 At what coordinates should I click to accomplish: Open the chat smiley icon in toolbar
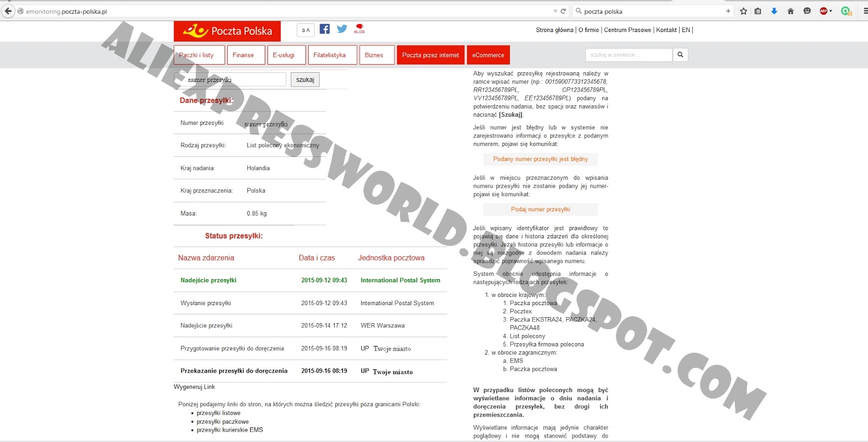coord(807,11)
